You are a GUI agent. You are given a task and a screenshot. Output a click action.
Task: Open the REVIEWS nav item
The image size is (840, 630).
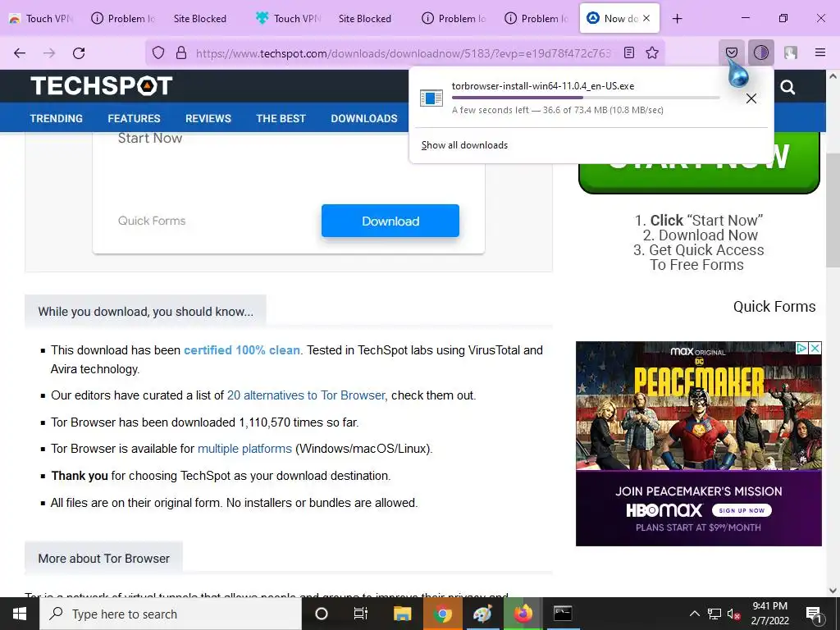[x=208, y=118]
